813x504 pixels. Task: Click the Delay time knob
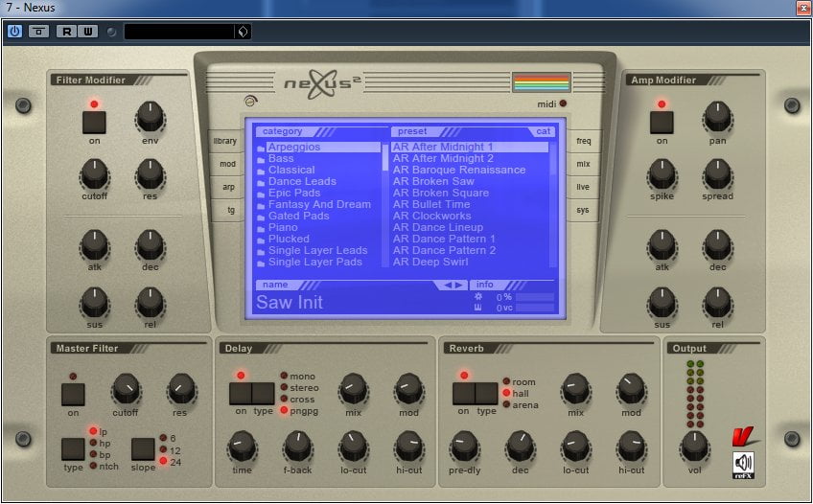(x=242, y=447)
